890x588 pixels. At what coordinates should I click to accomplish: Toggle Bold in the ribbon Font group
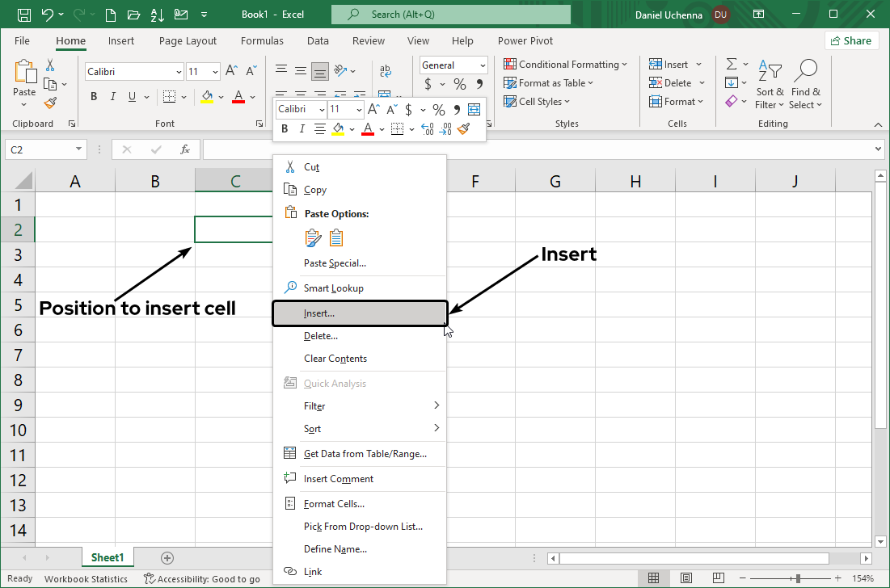(x=93, y=97)
